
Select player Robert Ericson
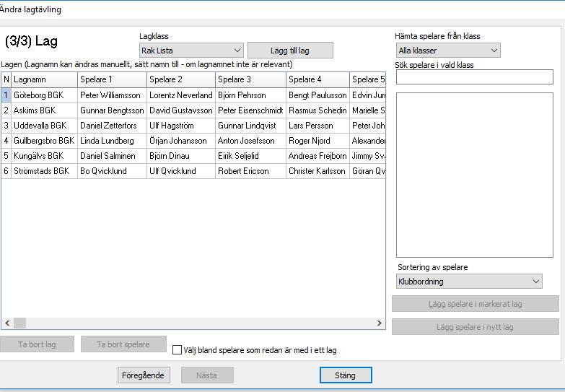[251, 171]
